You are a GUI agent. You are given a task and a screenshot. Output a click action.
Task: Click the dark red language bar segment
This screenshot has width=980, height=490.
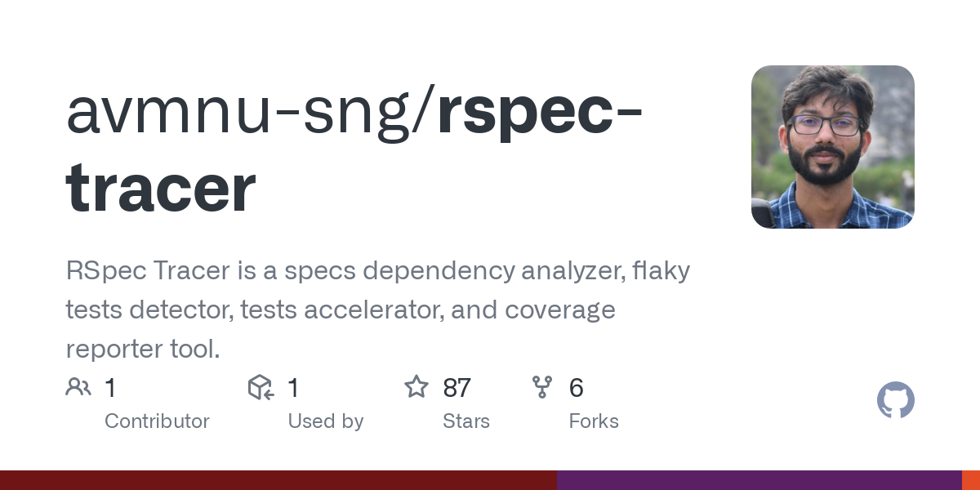coord(278,480)
